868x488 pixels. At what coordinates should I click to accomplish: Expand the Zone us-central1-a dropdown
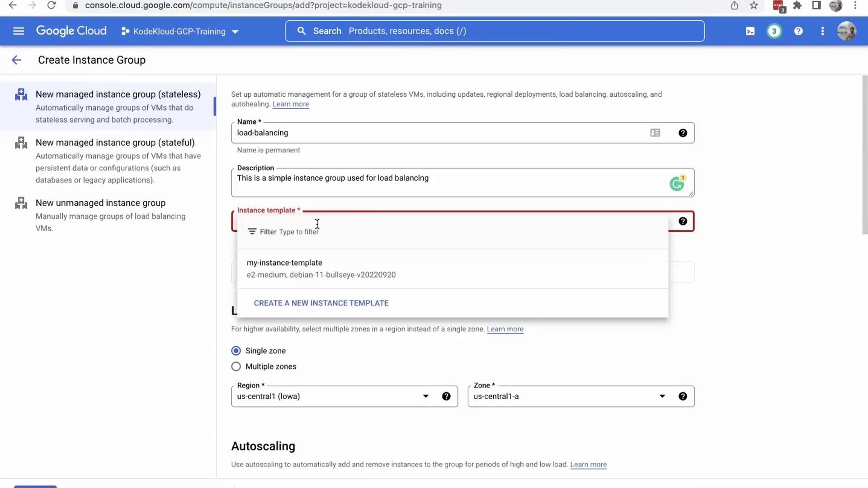point(662,396)
